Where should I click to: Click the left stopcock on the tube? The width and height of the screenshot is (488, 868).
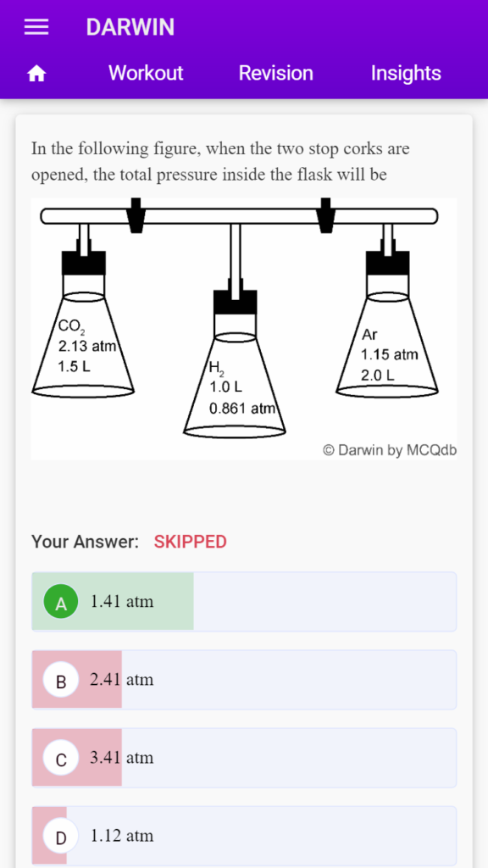[136, 215]
